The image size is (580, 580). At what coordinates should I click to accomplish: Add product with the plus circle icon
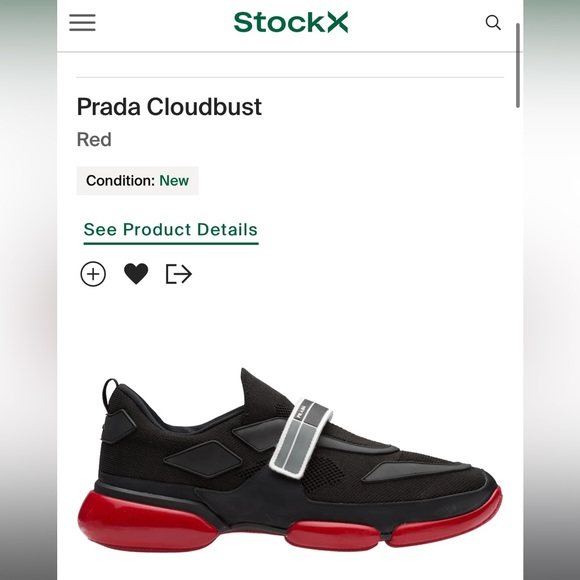[93, 274]
